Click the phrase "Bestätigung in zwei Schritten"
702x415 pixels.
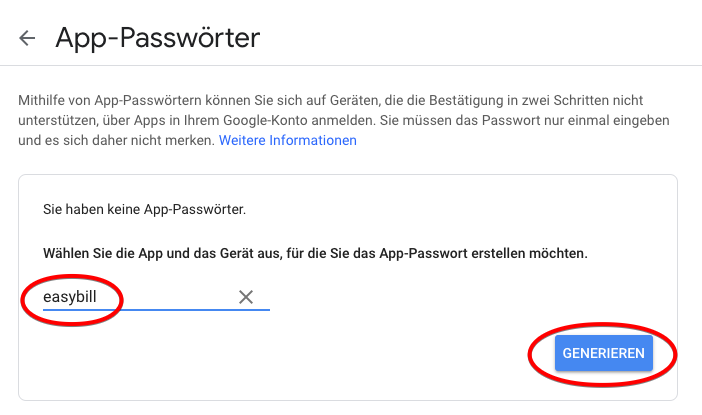click(x=498, y=101)
